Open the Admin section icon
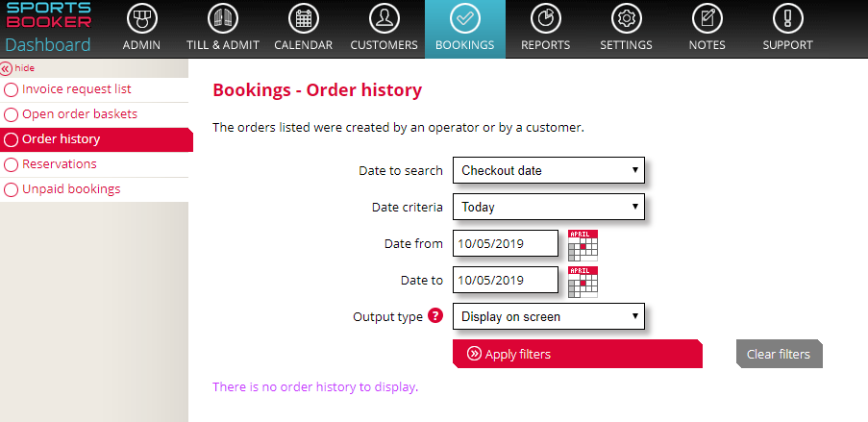The height and width of the screenshot is (422, 868). [141, 18]
